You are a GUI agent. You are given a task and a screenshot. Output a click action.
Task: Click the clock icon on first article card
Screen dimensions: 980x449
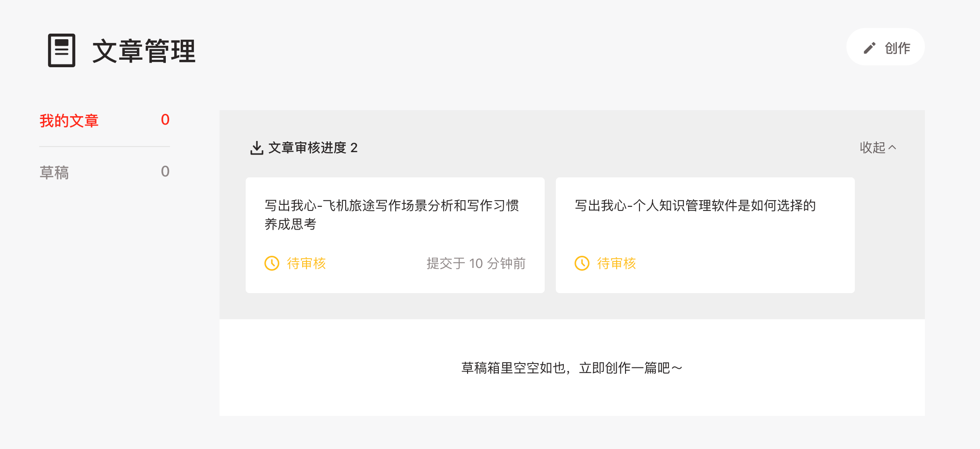pos(272,263)
